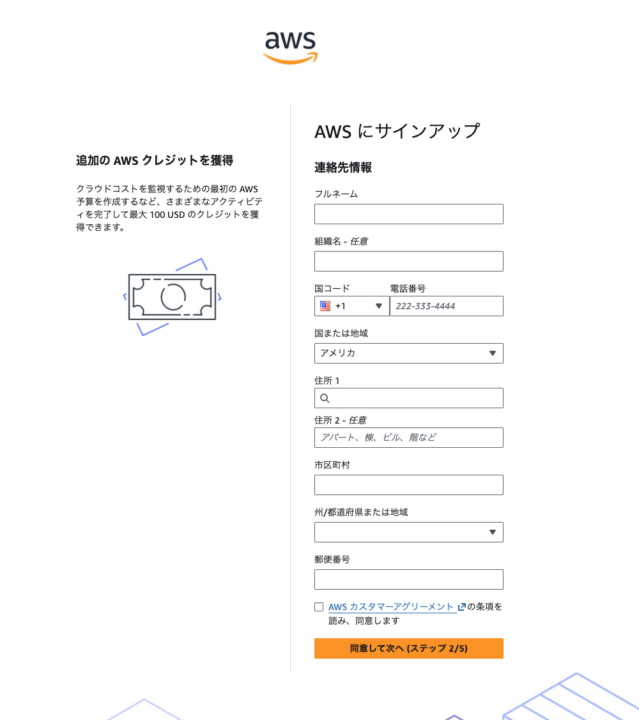
Task: Click the 追加の AWS クレジットを獲得 heading
Action: click(x=155, y=160)
